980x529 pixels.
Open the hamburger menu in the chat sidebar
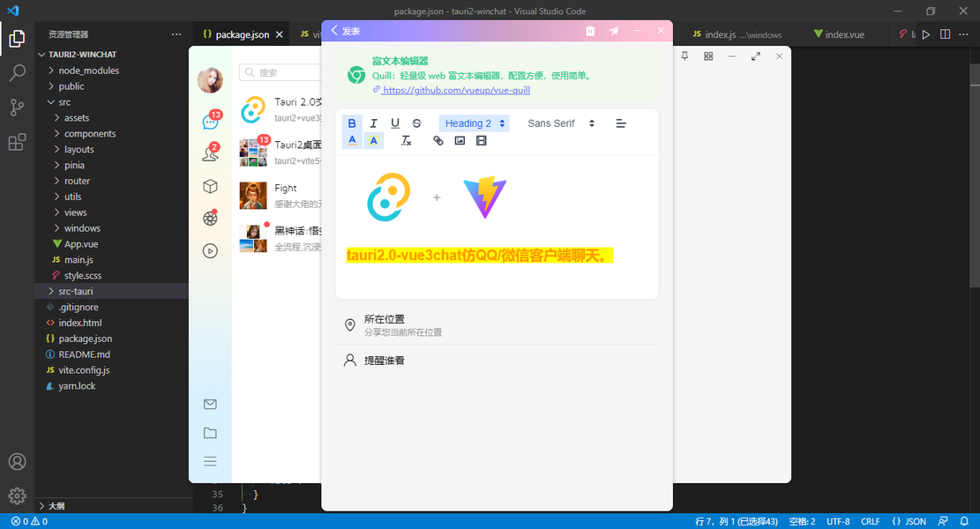click(210, 461)
